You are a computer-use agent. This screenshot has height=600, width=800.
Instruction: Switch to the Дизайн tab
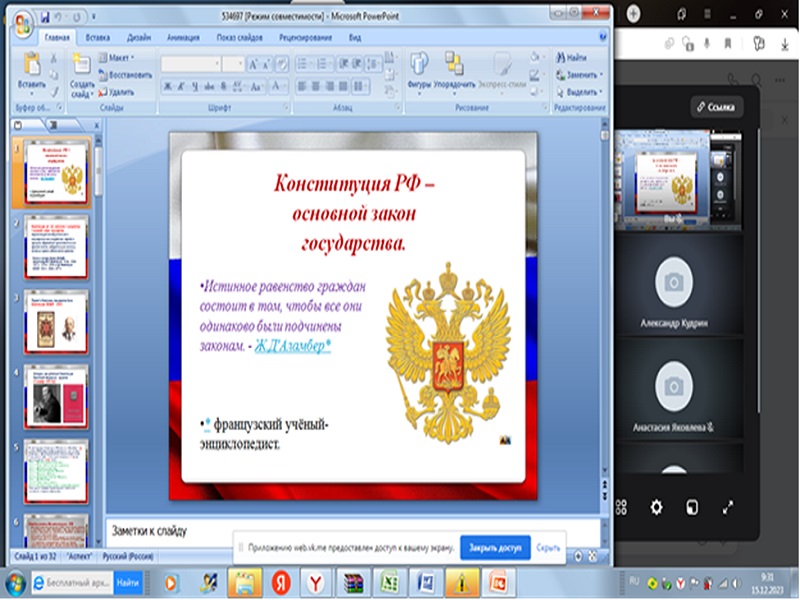click(139, 37)
